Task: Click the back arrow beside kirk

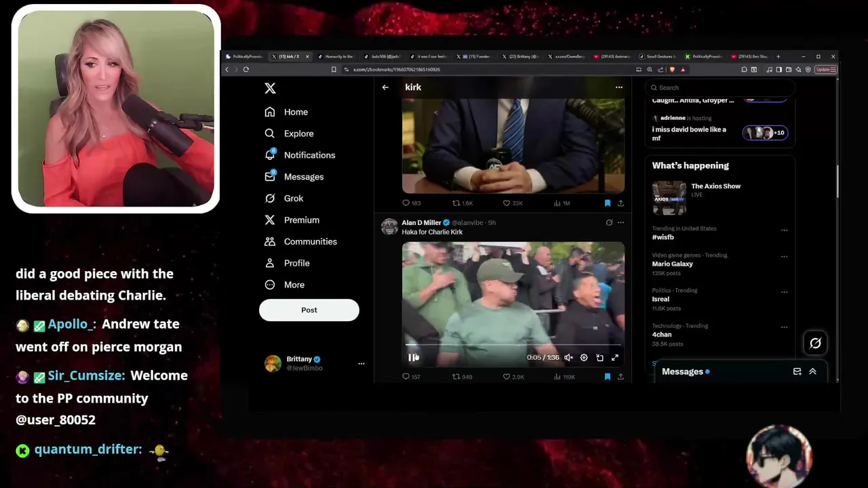Action: click(385, 87)
